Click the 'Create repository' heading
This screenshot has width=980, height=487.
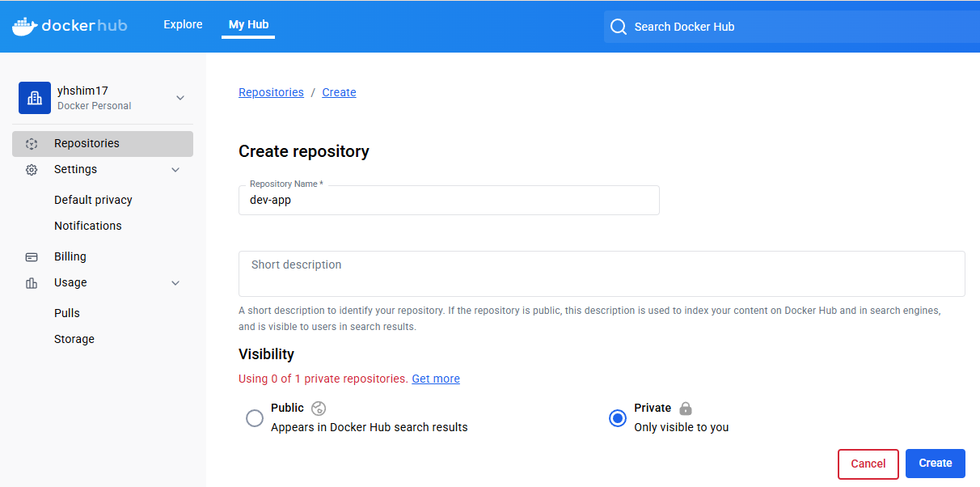pos(304,151)
